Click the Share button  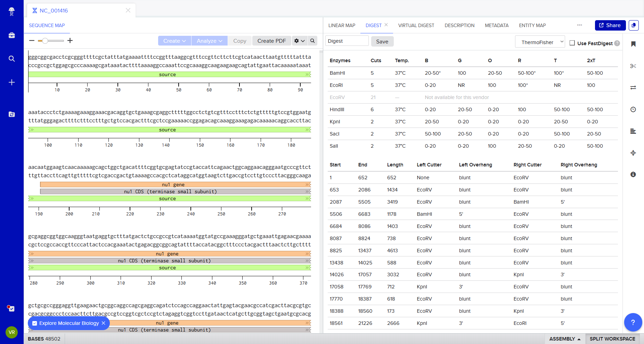point(610,25)
